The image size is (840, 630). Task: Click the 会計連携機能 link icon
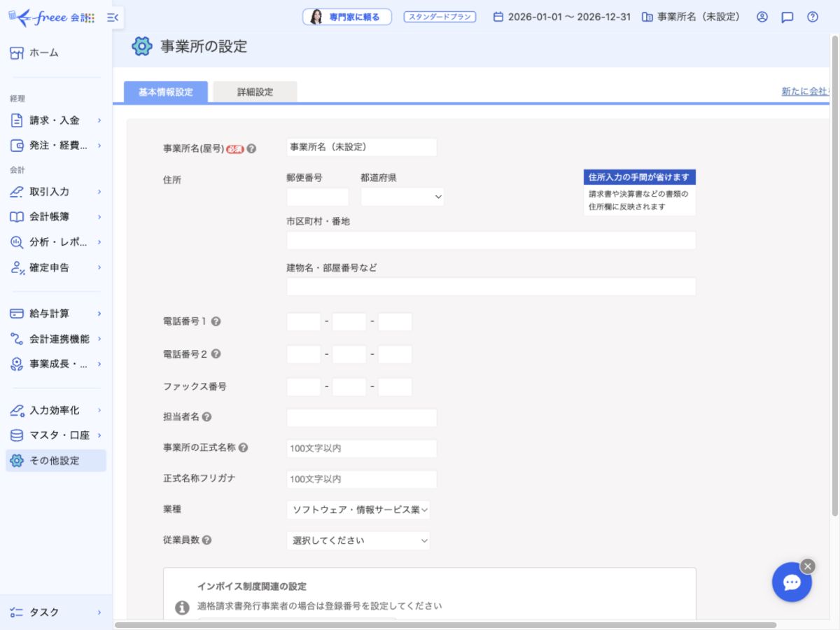(x=17, y=339)
